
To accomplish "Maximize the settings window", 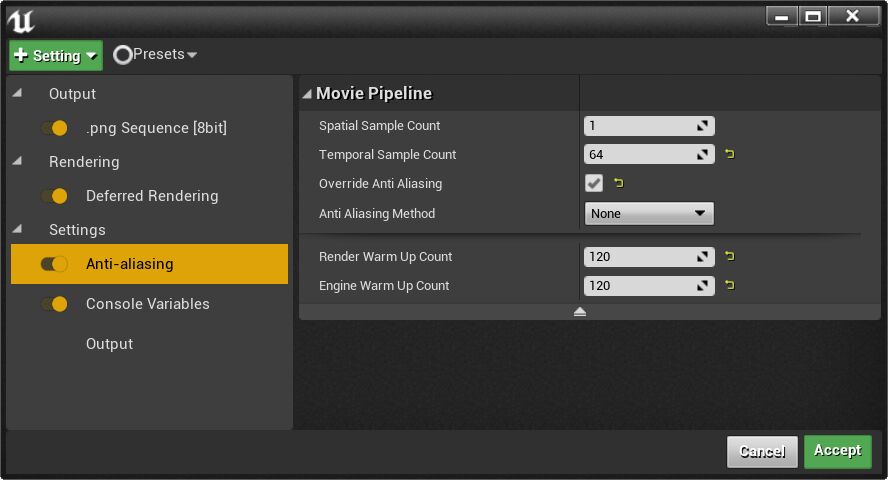I will pyautogui.click(x=813, y=16).
